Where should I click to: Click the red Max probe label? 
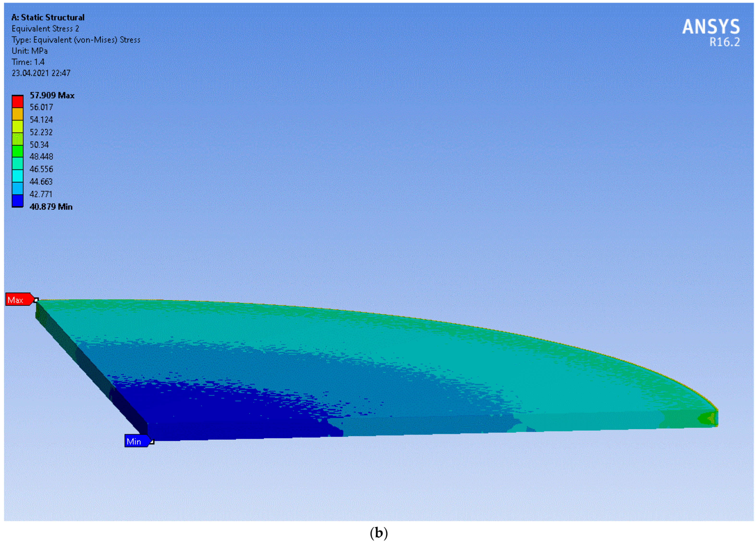click(18, 300)
